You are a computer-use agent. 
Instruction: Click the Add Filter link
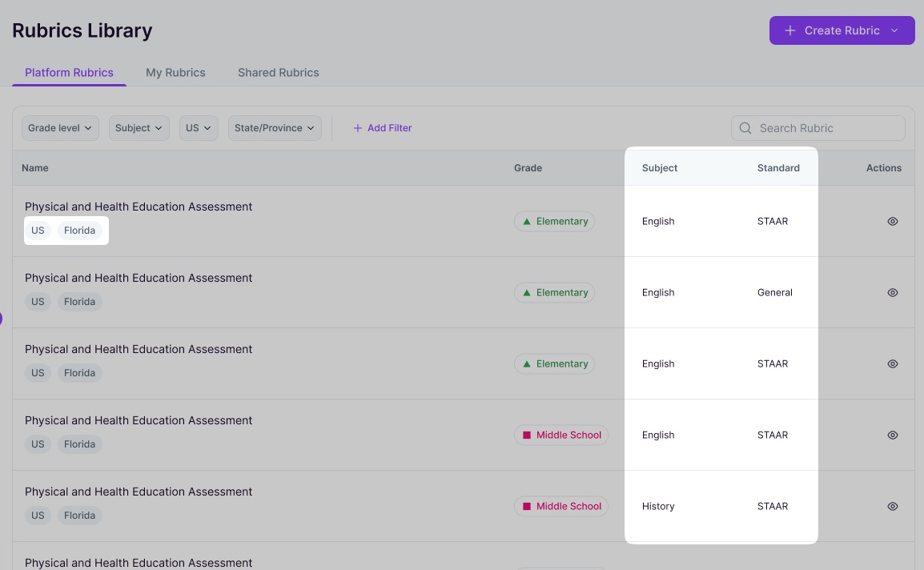[383, 128]
